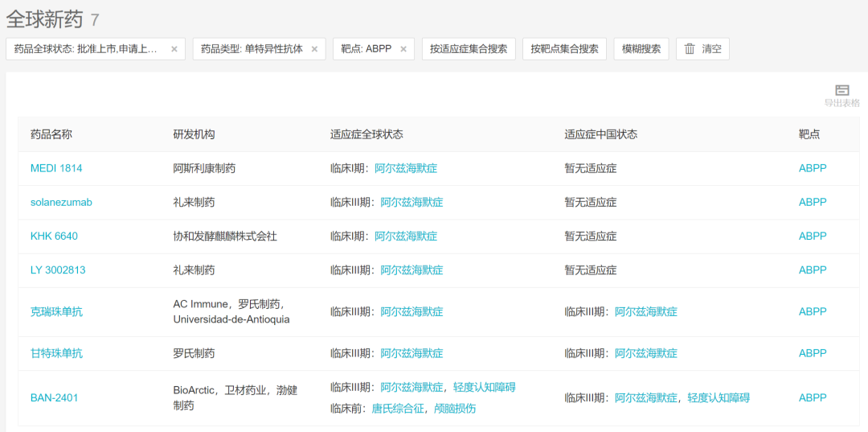Click 轻度认知障碍 in BAN-2401 China status
The image size is (868, 432).
tap(719, 397)
